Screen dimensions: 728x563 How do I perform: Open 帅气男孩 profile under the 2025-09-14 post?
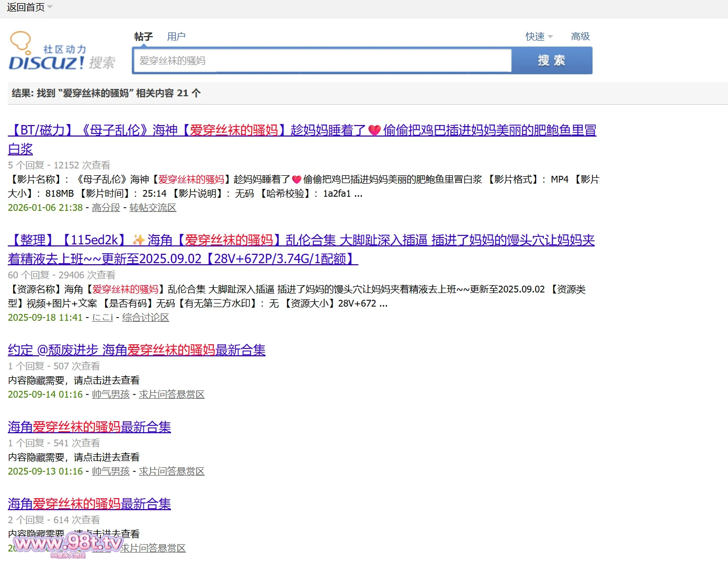(110, 395)
